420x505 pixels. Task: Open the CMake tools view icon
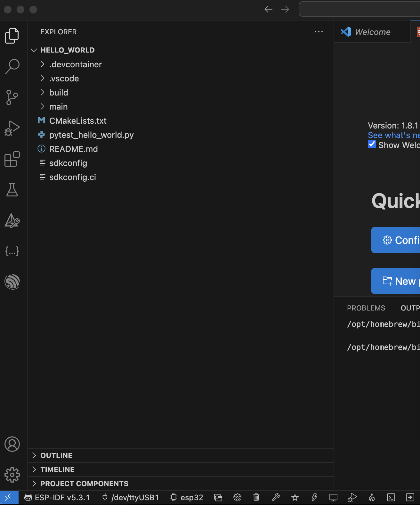tap(12, 220)
